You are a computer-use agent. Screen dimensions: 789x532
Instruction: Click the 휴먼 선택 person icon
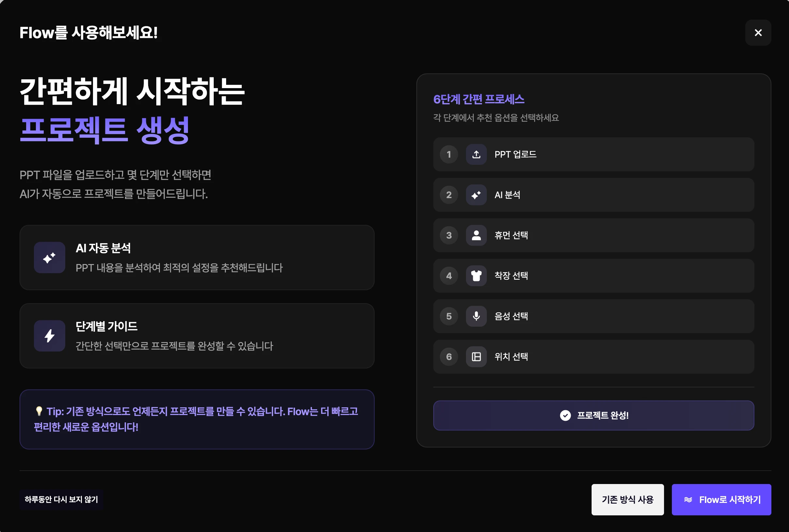(476, 235)
